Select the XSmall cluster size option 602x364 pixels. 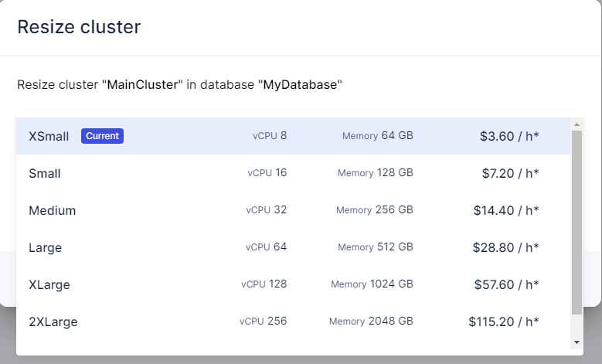[x=49, y=136]
